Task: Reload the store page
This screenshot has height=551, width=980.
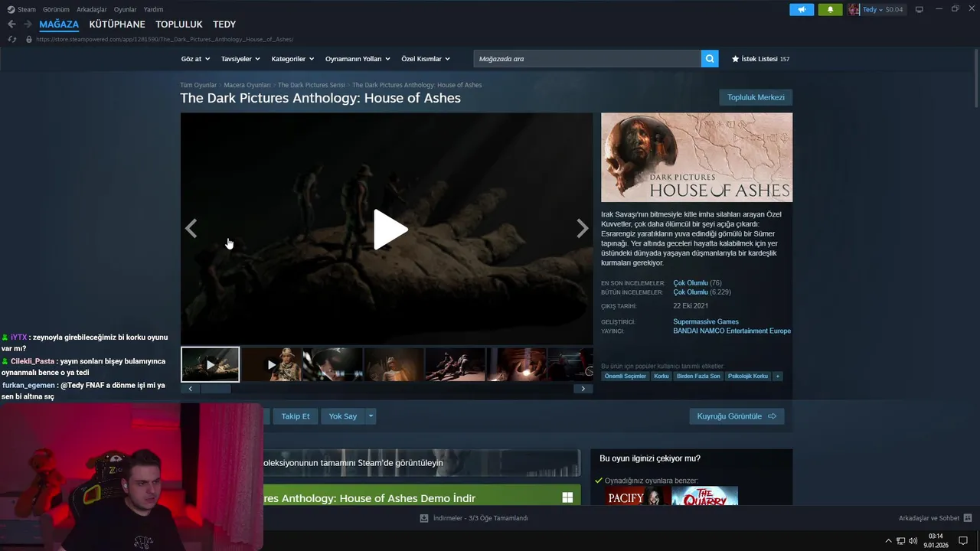Action: pyautogui.click(x=11, y=39)
